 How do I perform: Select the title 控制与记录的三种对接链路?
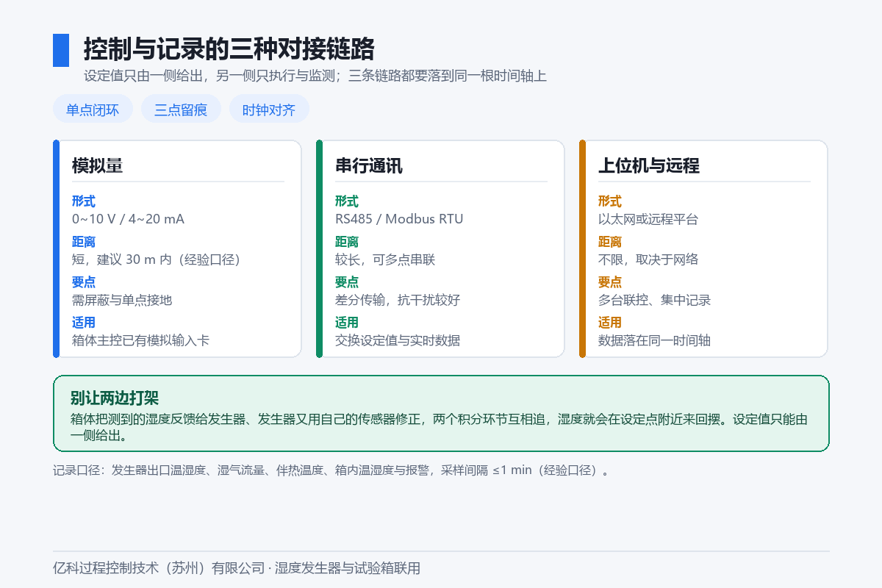pyautogui.click(x=229, y=49)
